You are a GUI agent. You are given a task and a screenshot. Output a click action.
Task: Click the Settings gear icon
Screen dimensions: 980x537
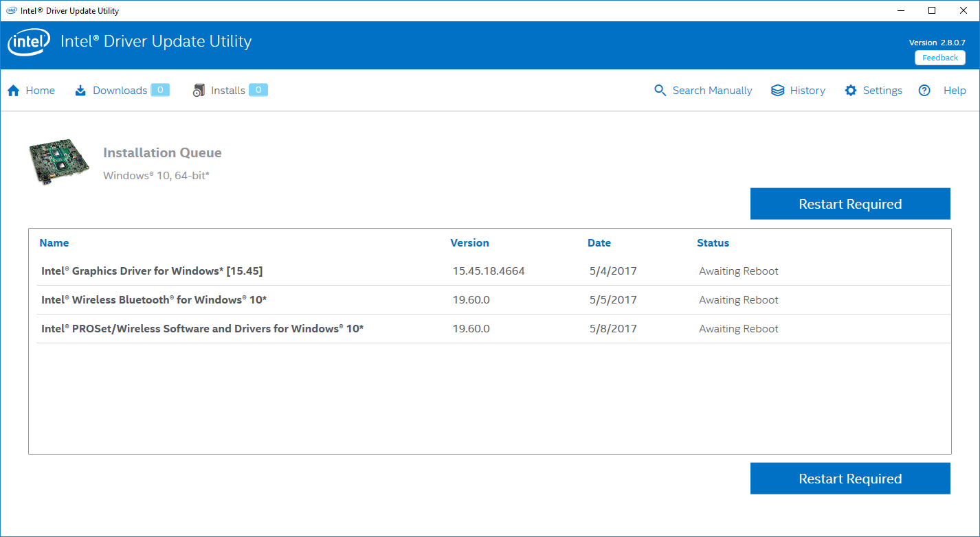click(x=851, y=91)
